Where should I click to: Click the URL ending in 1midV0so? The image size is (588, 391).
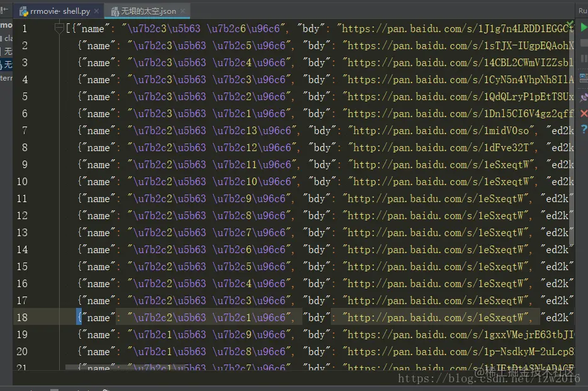441,131
